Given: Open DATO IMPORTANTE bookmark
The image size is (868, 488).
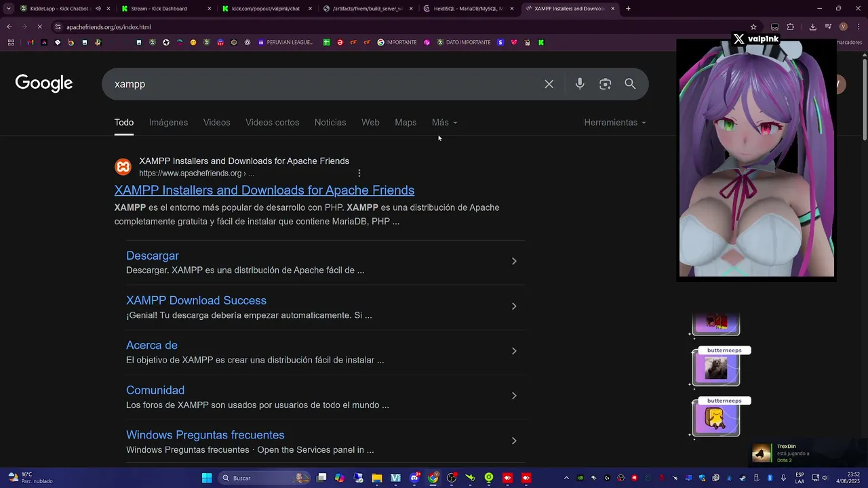Looking at the screenshot, I should tap(464, 42).
